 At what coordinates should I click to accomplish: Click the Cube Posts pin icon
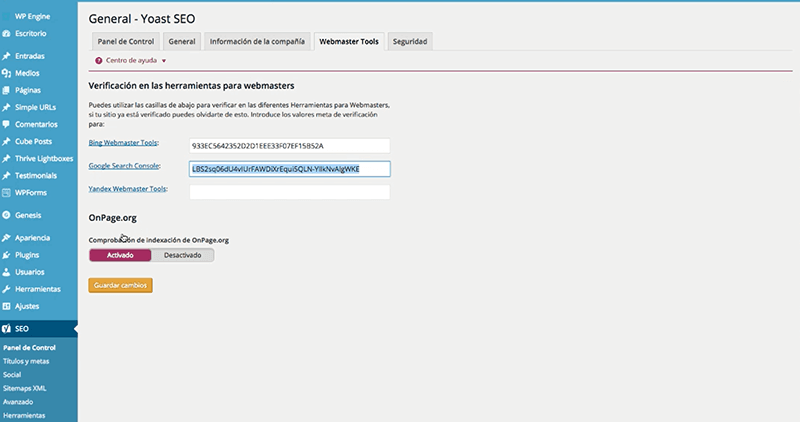coord(6,142)
